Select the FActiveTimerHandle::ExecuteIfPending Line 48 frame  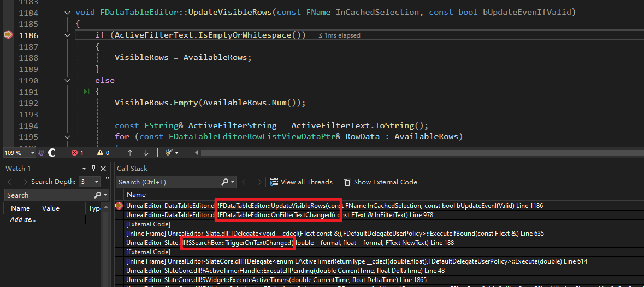pyautogui.click(x=286, y=271)
